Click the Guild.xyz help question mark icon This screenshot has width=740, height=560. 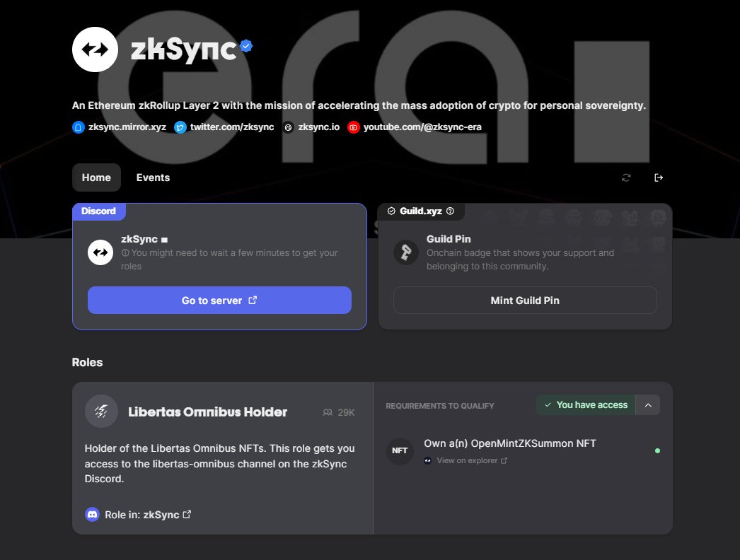pos(450,211)
